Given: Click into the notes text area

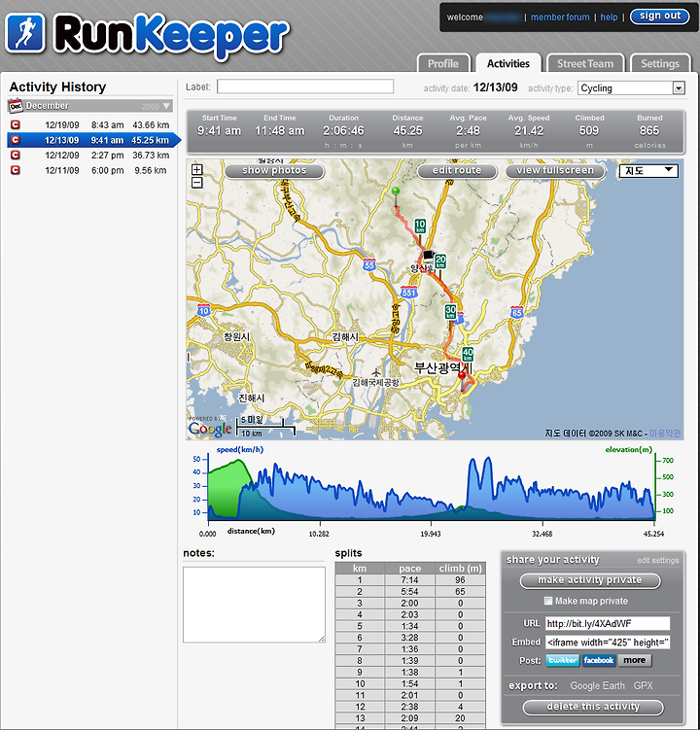Looking at the screenshot, I should pos(255,605).
